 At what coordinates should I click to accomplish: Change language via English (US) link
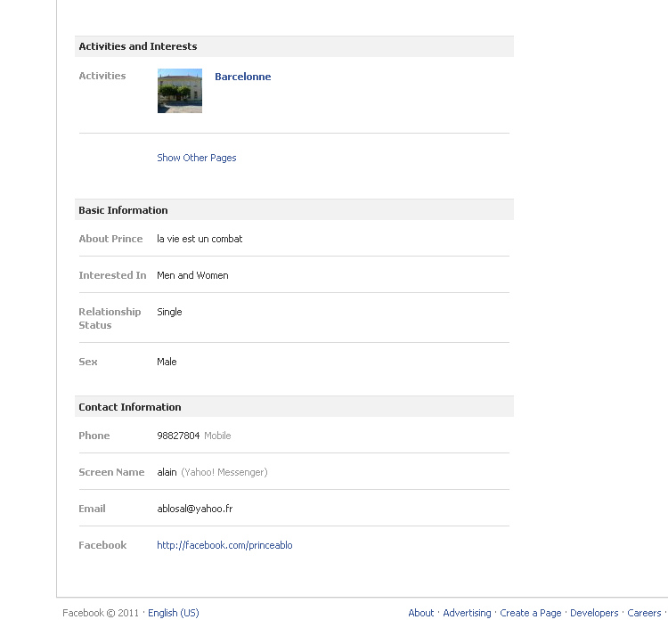pyautogui.click(x=174, y=614)
